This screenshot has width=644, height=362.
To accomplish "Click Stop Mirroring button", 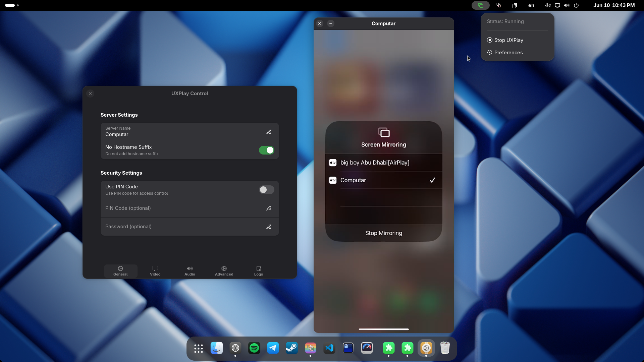I will click(384, 233).
